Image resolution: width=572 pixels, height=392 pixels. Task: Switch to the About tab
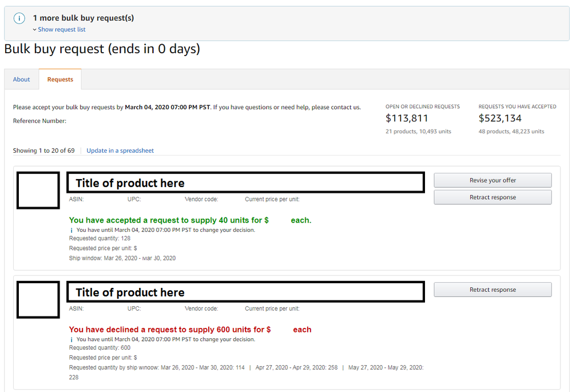[21, 79]
